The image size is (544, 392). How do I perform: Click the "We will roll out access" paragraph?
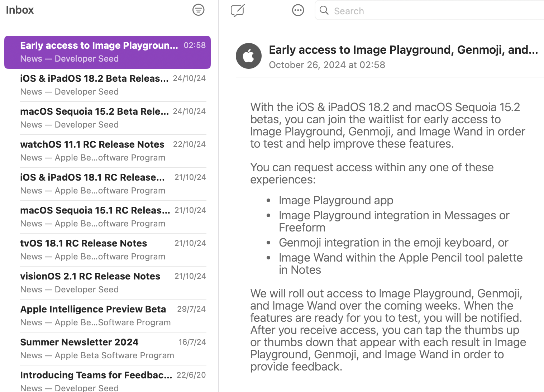click(x=388, y=330)
